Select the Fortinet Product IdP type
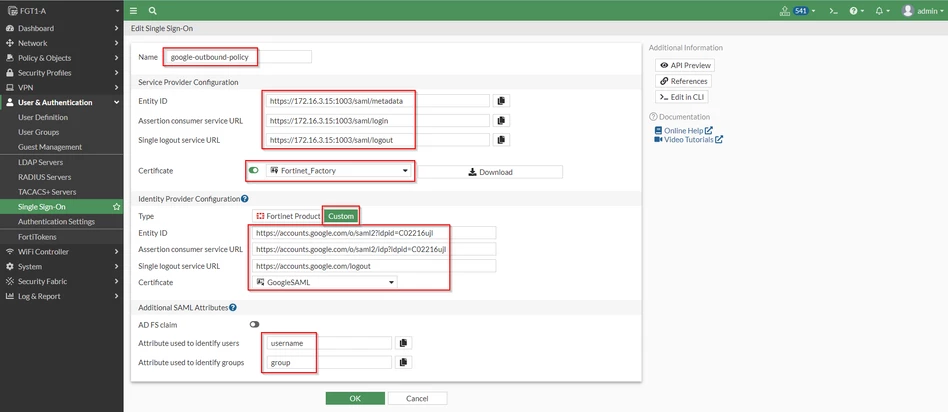 coord(288,216)
